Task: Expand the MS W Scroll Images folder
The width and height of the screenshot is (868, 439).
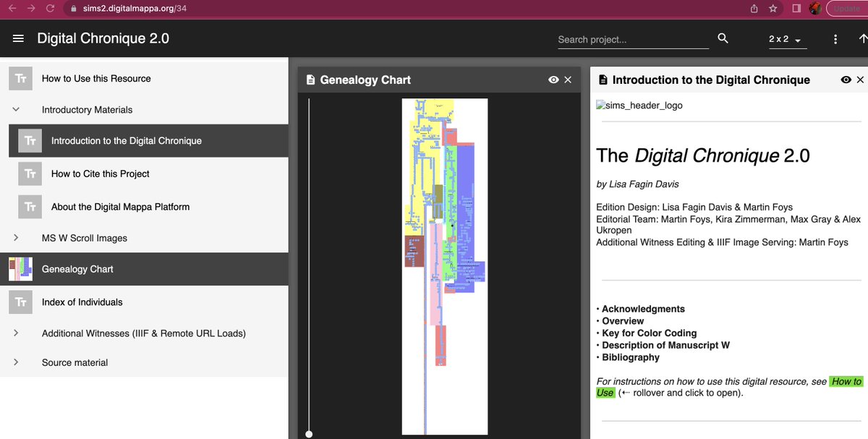Action: pyautogui.click(x=16, y=237)
